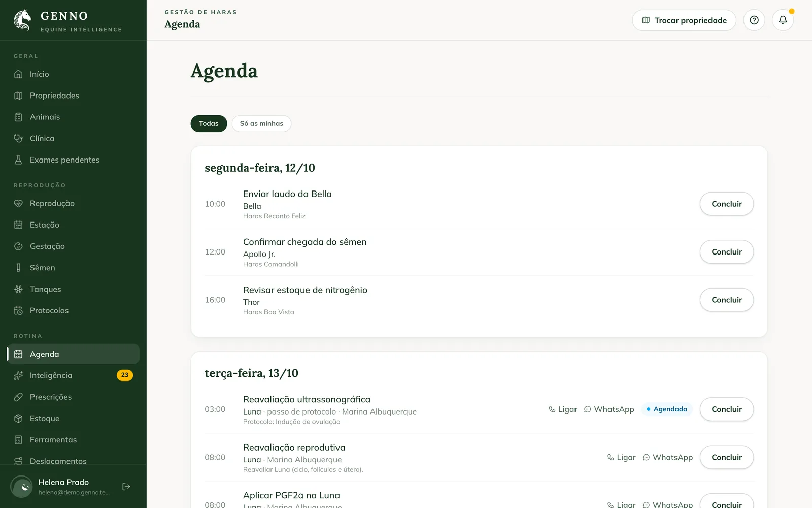Call contact for Reavaliação ultrassonográfica
This screenshot has width=812, height=508.
tap(563, 409)
